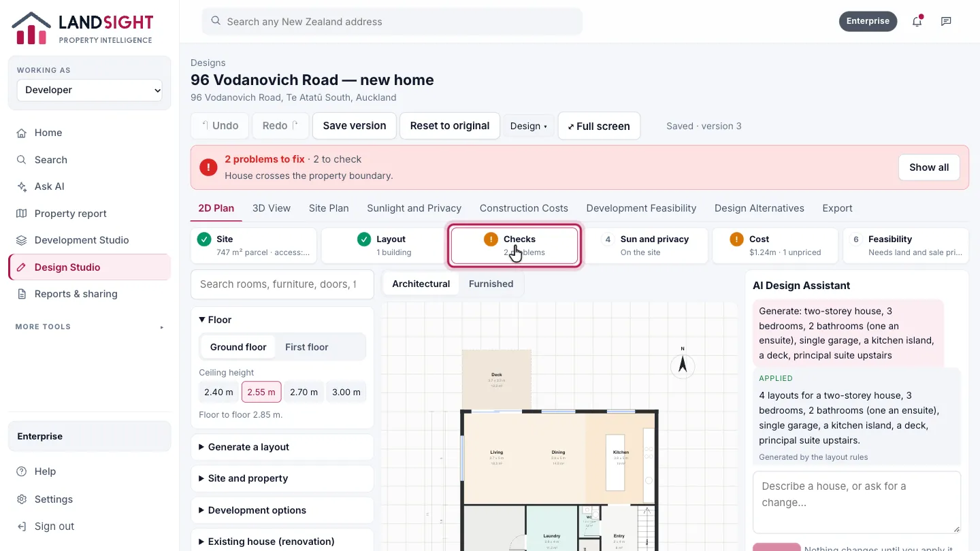Viewport: 980px width, 551px height.
Task: Click the Sign out arrow icon
Action: [22, 527]
